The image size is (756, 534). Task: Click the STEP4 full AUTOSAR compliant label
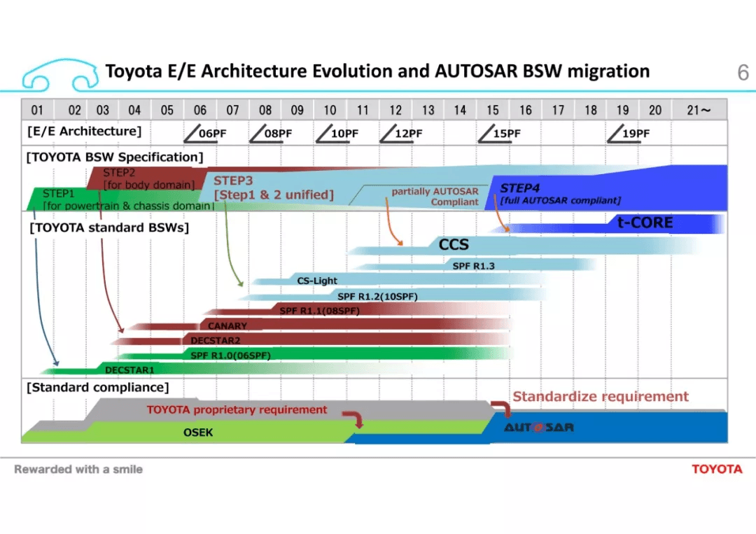(x=560, y=194)
